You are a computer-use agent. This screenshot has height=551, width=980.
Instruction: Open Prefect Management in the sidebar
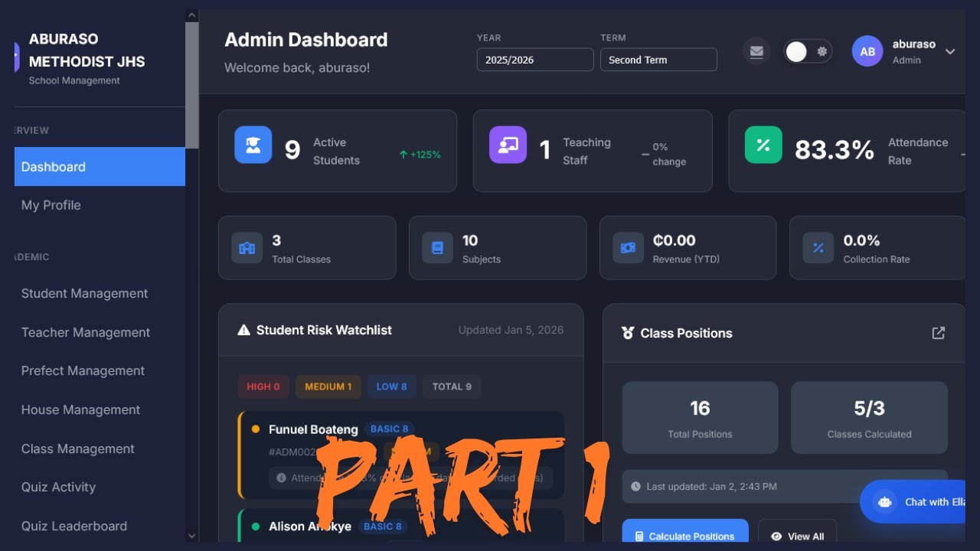pos(83,370)
